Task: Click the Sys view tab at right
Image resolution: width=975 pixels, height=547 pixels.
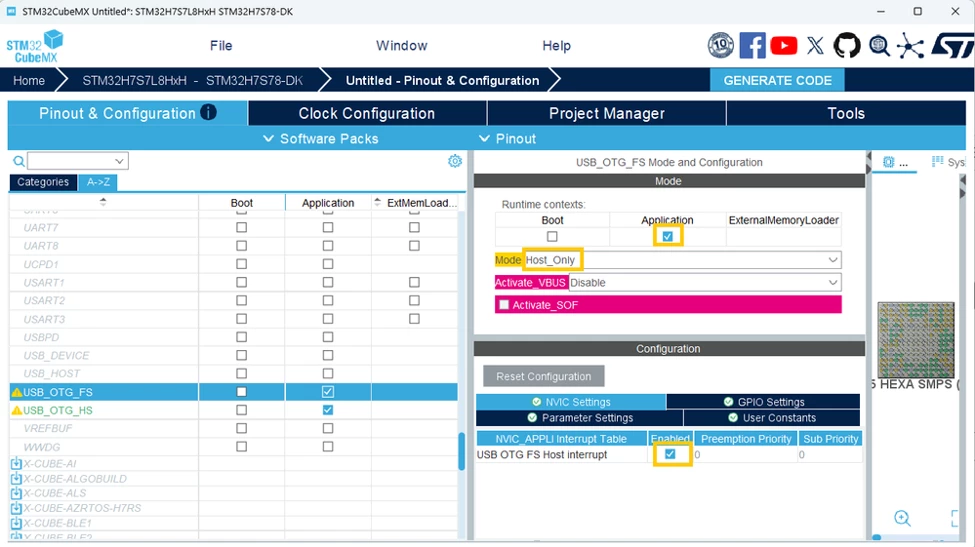Action: coord(948,162)
